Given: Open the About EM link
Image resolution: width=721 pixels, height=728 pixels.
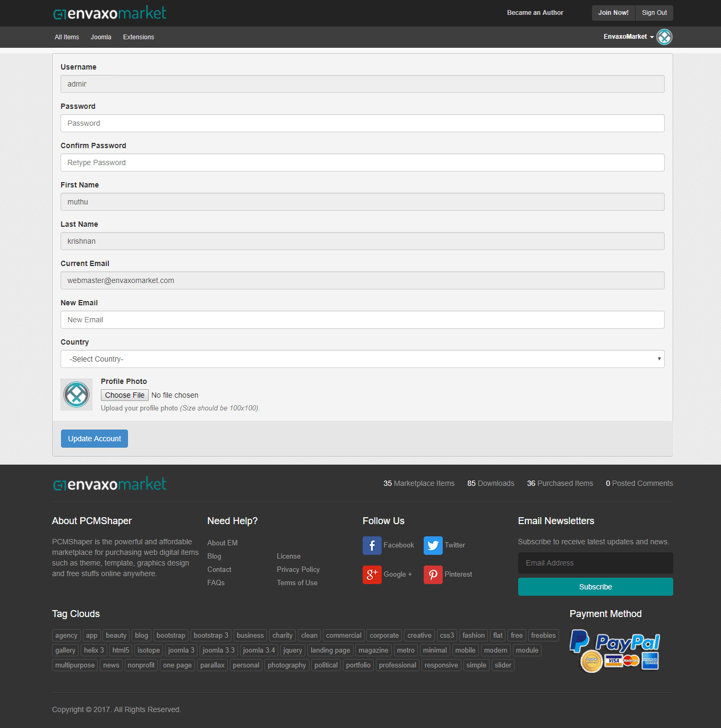Looking at the screenshot, I should click(222, 543).
